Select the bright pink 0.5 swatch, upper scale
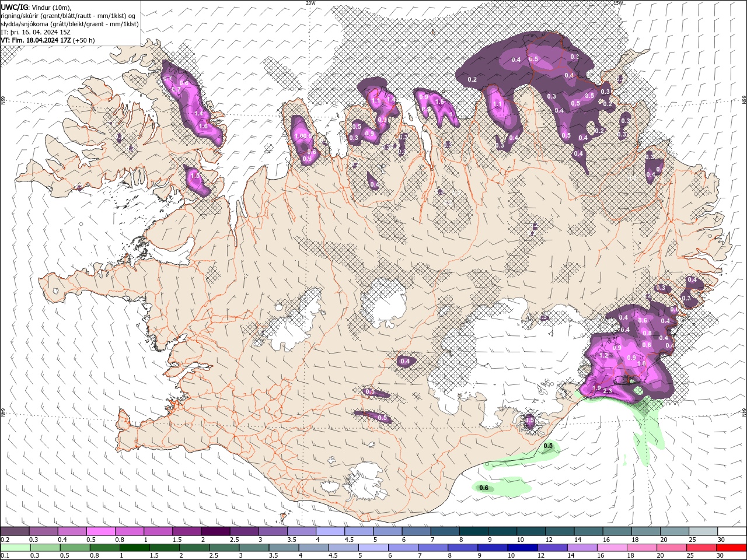This screenshot has width=747, height=560. coord(100,531)
